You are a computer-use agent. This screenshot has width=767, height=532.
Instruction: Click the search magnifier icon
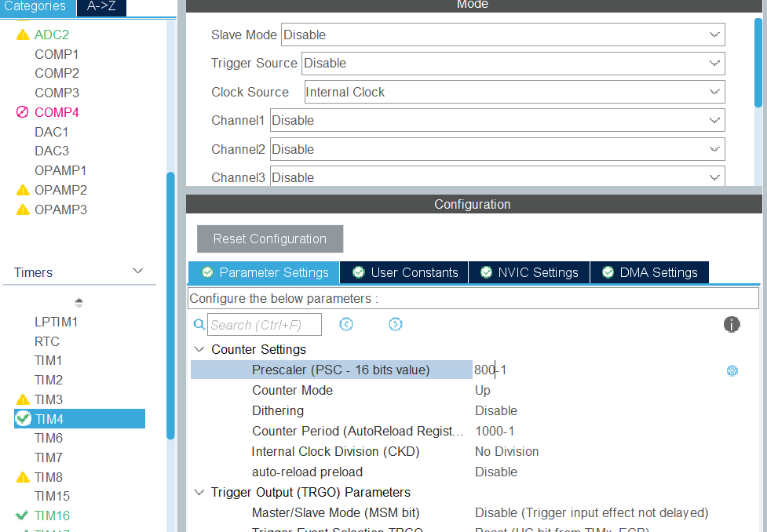[x=199, y=324]
